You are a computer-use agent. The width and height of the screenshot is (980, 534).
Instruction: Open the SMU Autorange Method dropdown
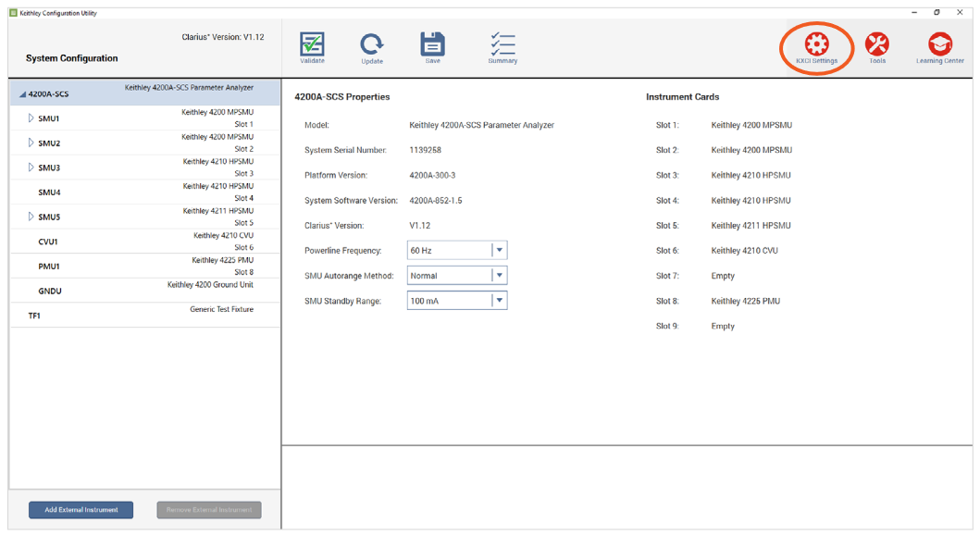click(x=499, y=275)
